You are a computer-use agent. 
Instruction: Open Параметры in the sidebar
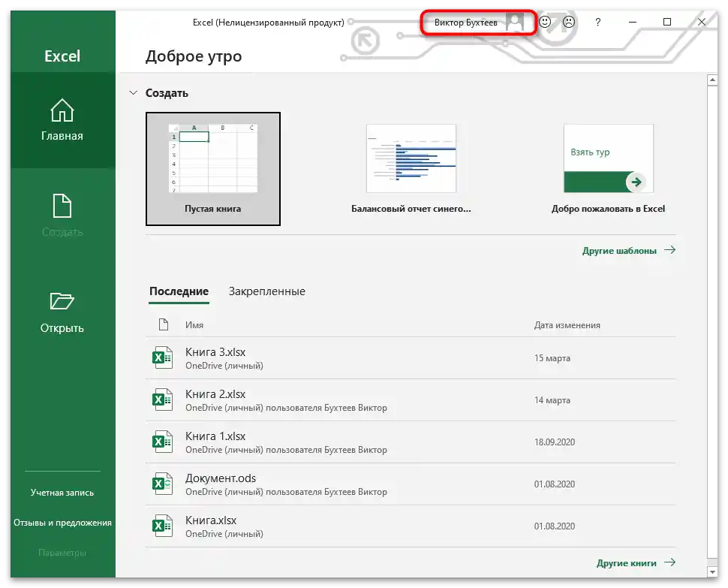pos(62,553)
